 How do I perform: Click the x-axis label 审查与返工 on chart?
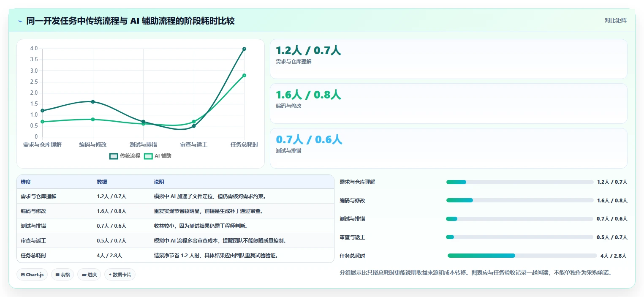coord(194,144)
